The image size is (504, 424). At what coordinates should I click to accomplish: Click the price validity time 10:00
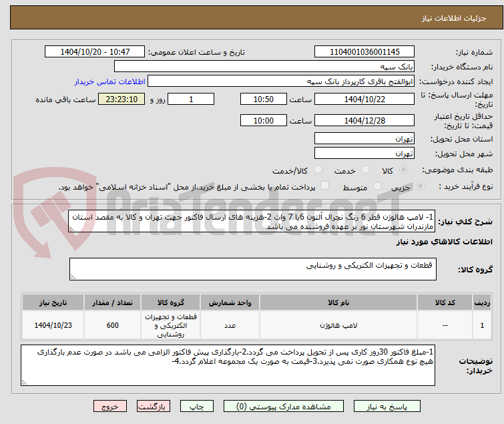pyautogui.click(x=264, y=121)
